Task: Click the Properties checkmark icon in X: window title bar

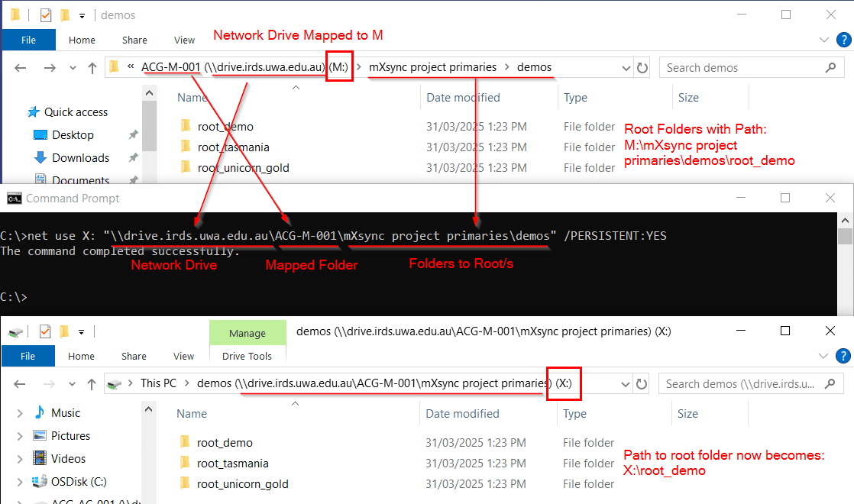Action: pos(44,331)
